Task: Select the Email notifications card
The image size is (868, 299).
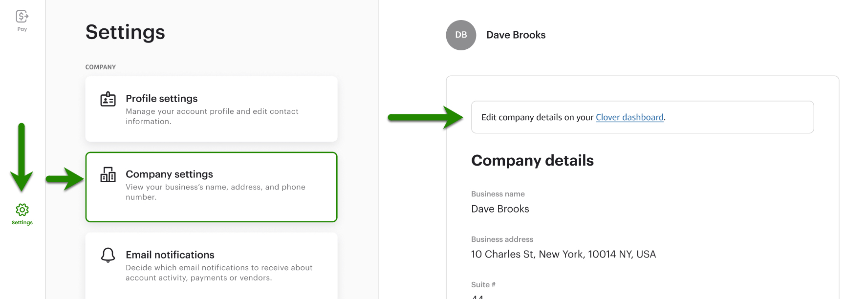Action: pos(211,264)
